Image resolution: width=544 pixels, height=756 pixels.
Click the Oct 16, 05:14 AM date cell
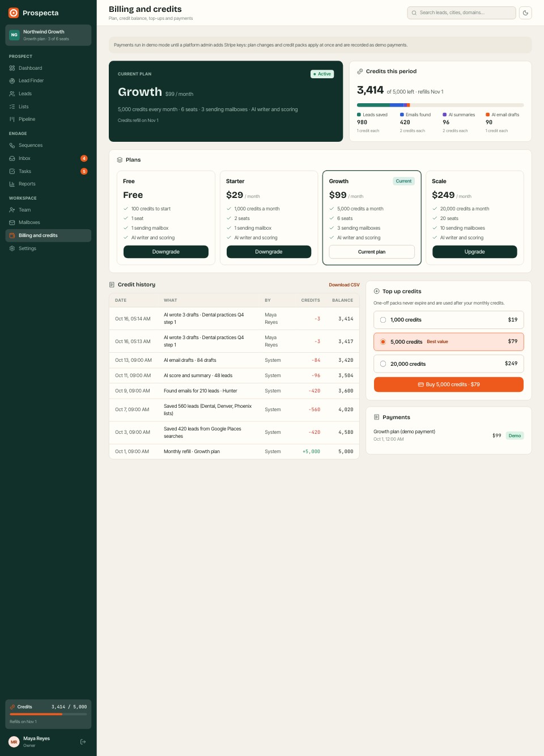click(x=133, y=319)
